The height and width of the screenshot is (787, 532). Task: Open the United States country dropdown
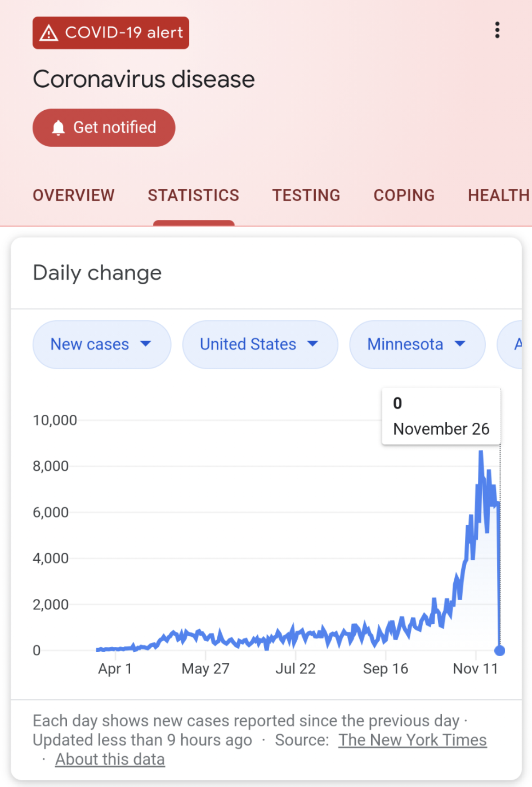click(x=260, y=344)
